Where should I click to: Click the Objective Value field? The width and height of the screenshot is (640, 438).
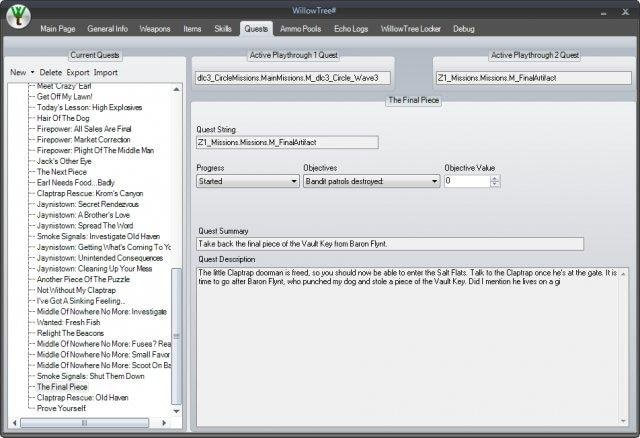tap(467, 181)
